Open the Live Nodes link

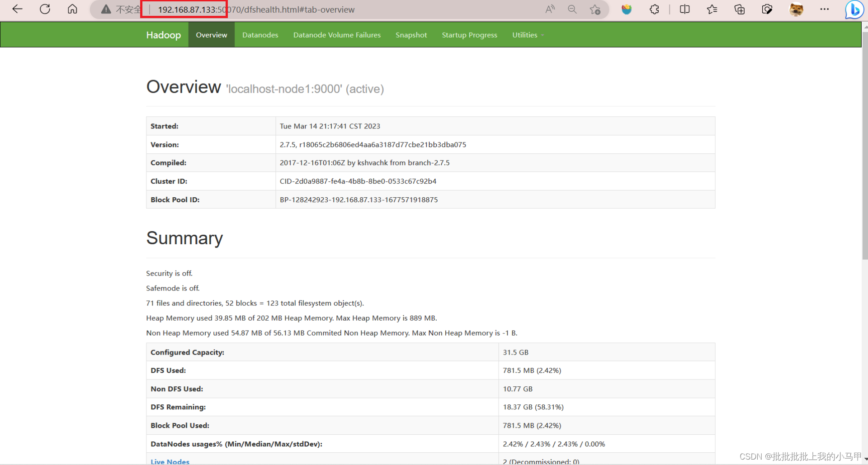[x=170, y=461]
